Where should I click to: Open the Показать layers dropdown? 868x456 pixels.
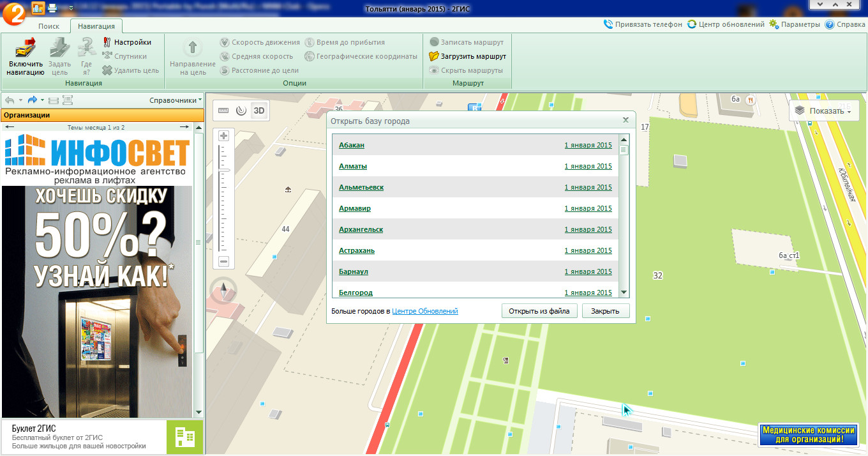[x=825, y=111]
